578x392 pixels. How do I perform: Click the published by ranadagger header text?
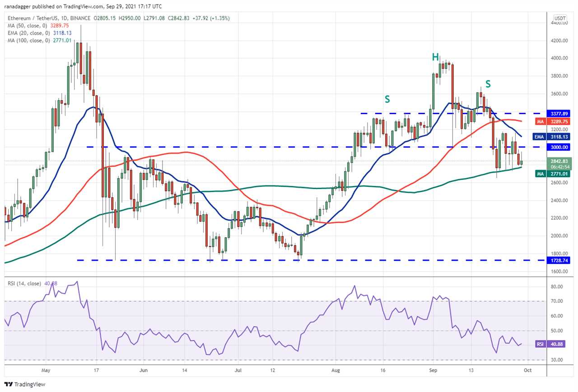pyautogui.click(x=84, y=6)
